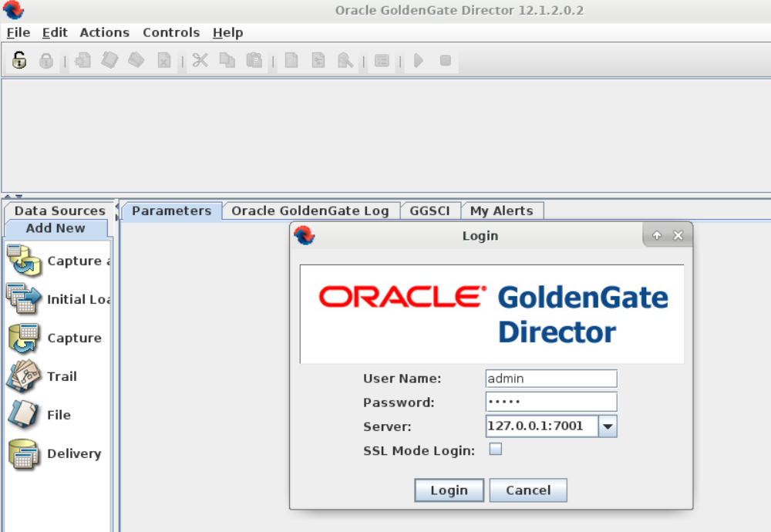Click the 'SSL Mode Login:' label
Screen dimensions: 771x532
coord(419,451)
